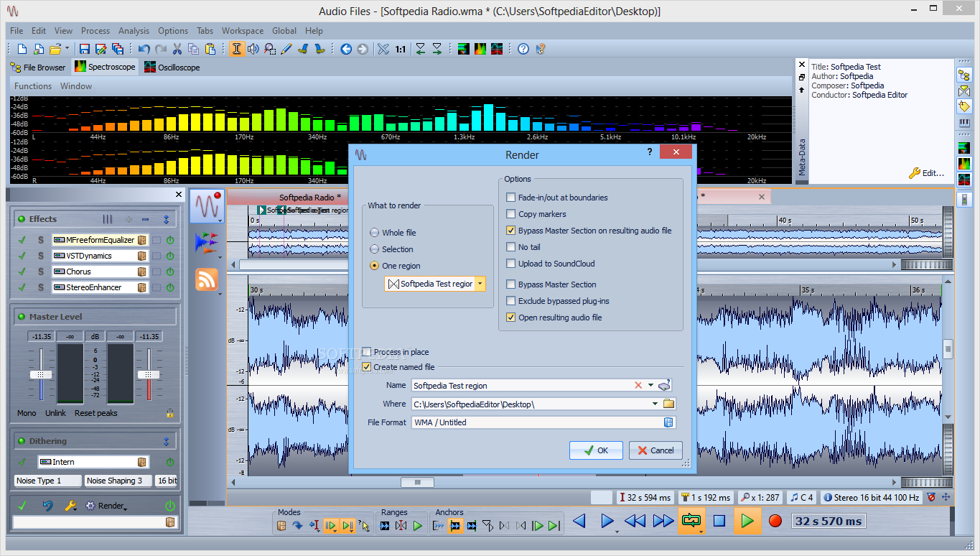Screen dimensions: 980x556
Task: Uncheck Bypass Master Section on resulting audio file
Action: coord(511,231)
